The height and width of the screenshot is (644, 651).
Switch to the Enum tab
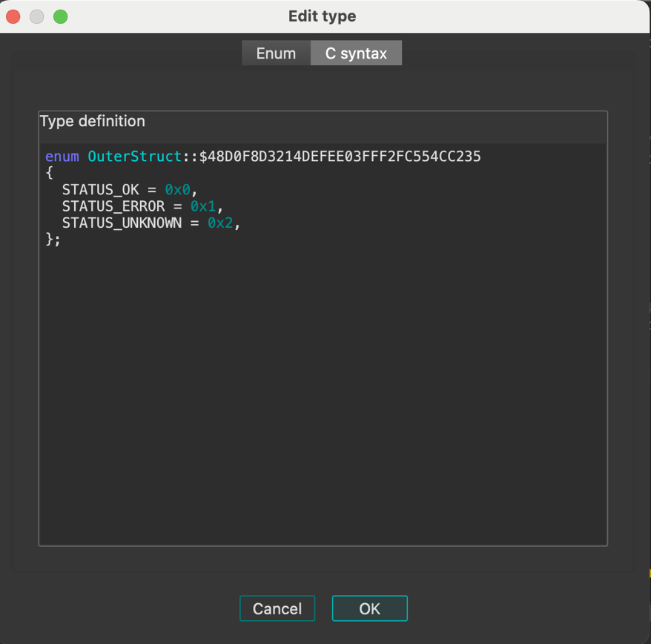pyautogui.click(x=276, y=53)
